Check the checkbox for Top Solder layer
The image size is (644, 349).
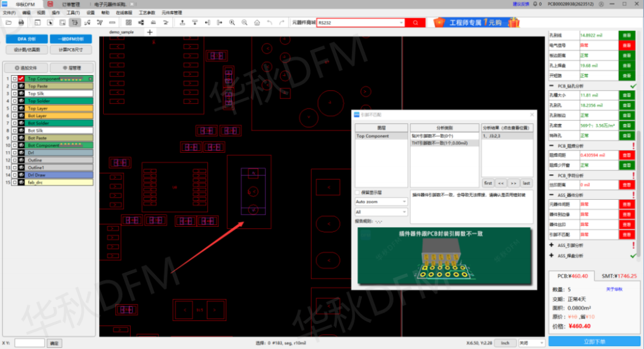click(x=14, y=101)
